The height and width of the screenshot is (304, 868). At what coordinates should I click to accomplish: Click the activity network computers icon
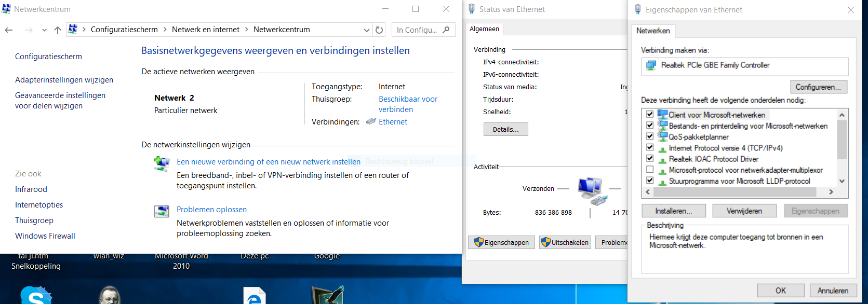pos(592,190)
